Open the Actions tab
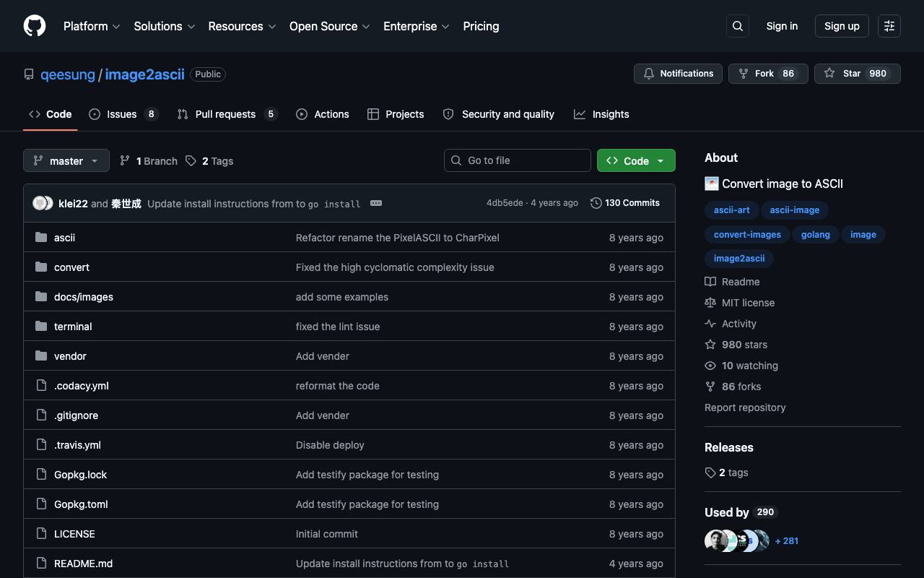924x578 pixels. (x=323, y=114)
